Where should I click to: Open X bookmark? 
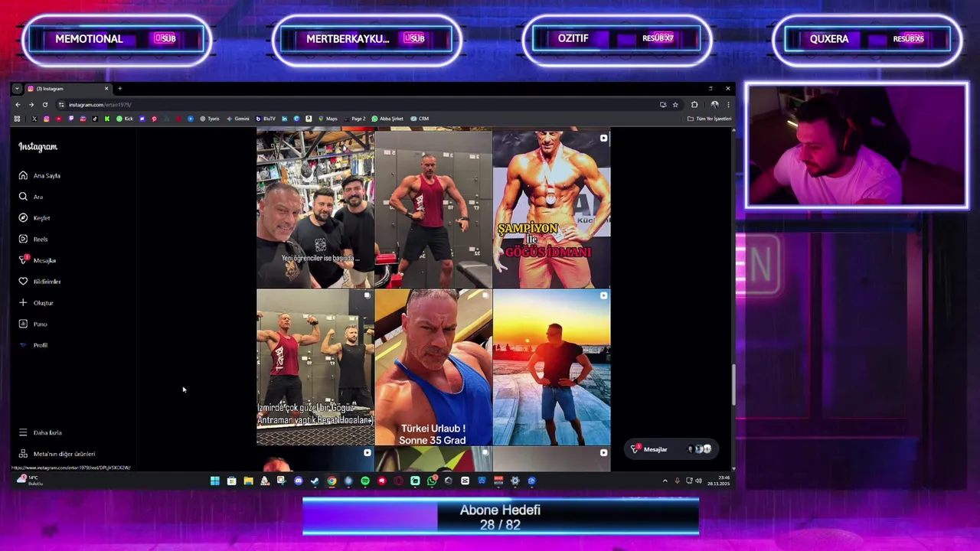(34, 119)
